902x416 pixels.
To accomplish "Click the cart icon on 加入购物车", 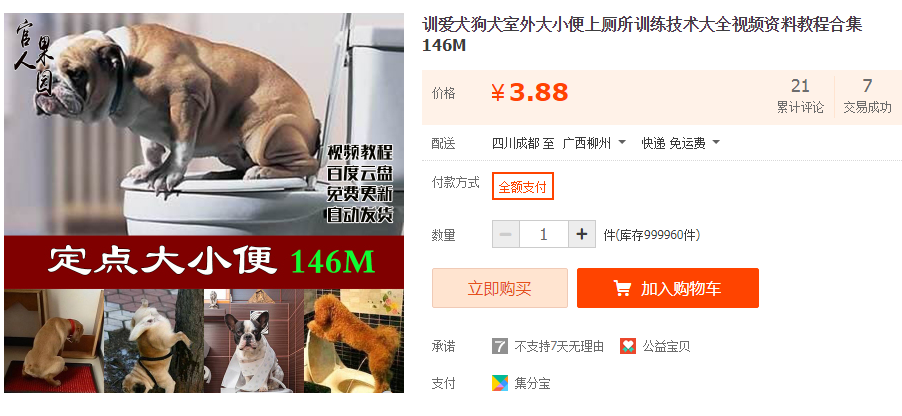I will click(x=622, y=288).
